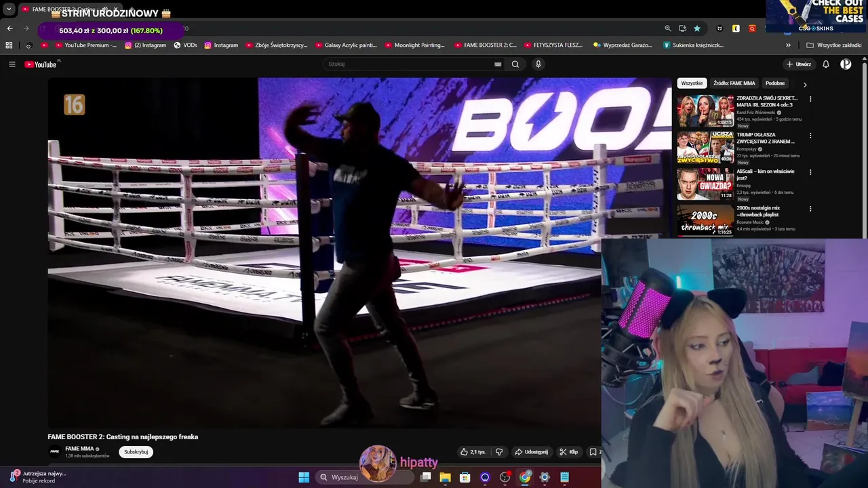Open File Explorer from the taskbar
Screen dimensions: 868x488
pyautogui.click(x=445, y=477)
